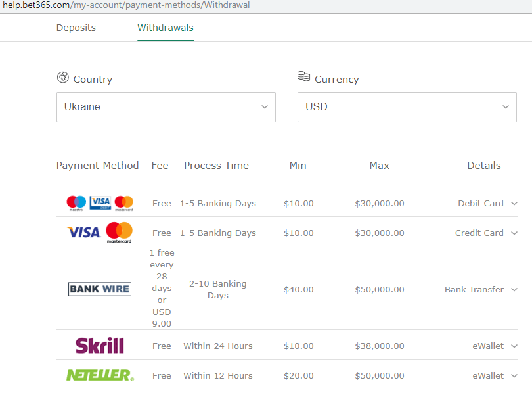Expand the Bank Transfer details chevron
This screenshot has height=395, width=532.
click(514, 290)
